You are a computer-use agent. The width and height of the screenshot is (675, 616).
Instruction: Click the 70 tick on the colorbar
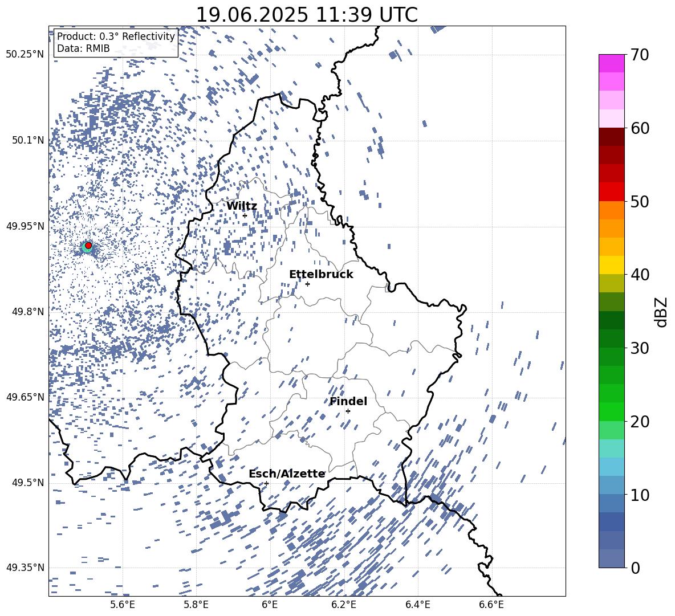[x=640, y=55]
